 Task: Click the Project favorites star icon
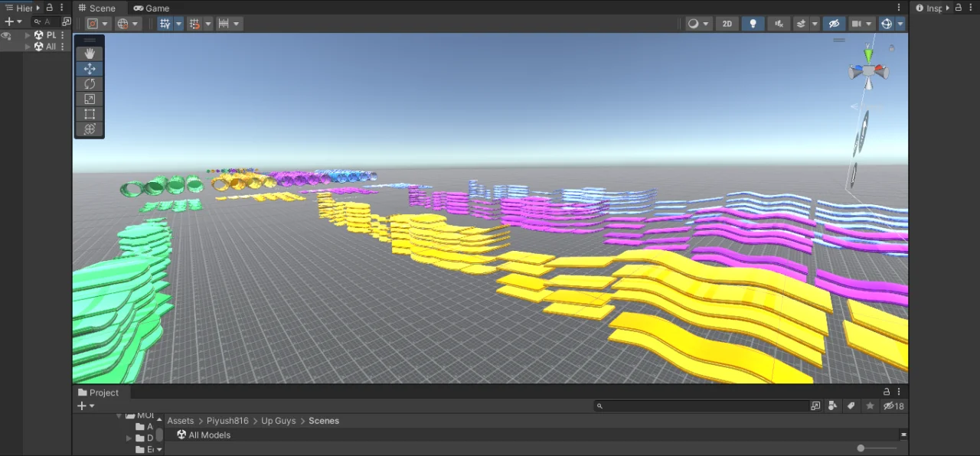tap(870, 406)
